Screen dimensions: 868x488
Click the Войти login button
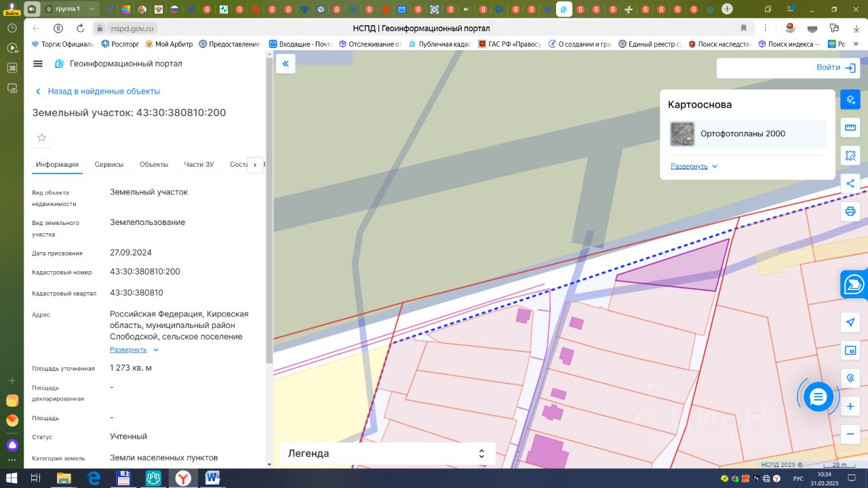(x=835, y=68)
